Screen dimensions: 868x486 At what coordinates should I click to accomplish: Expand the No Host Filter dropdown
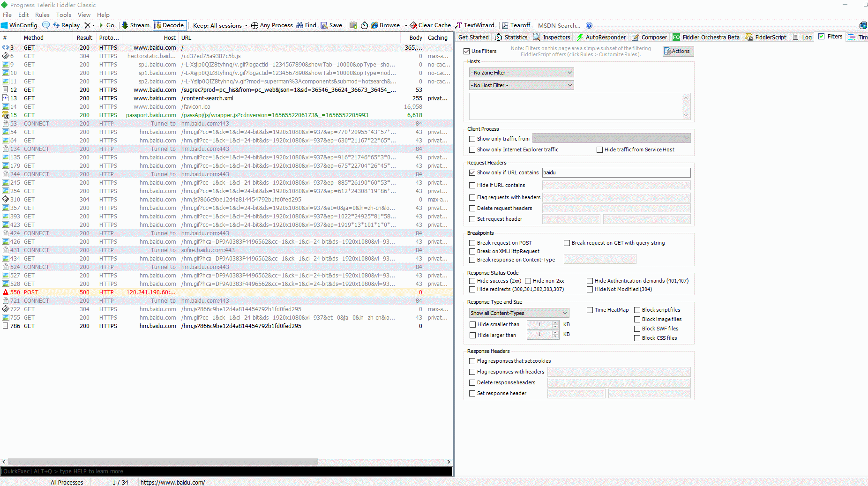(521, 85)
